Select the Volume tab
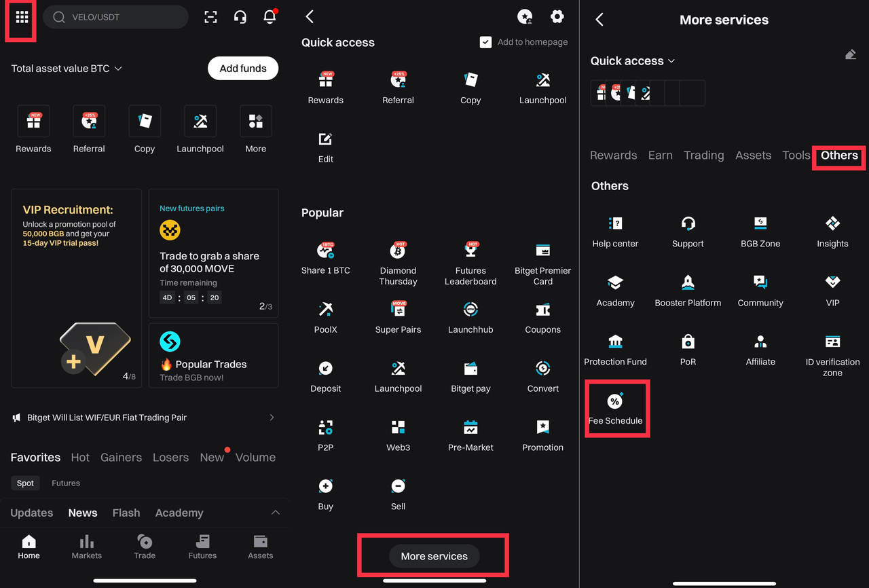 (x=255, y=458)
